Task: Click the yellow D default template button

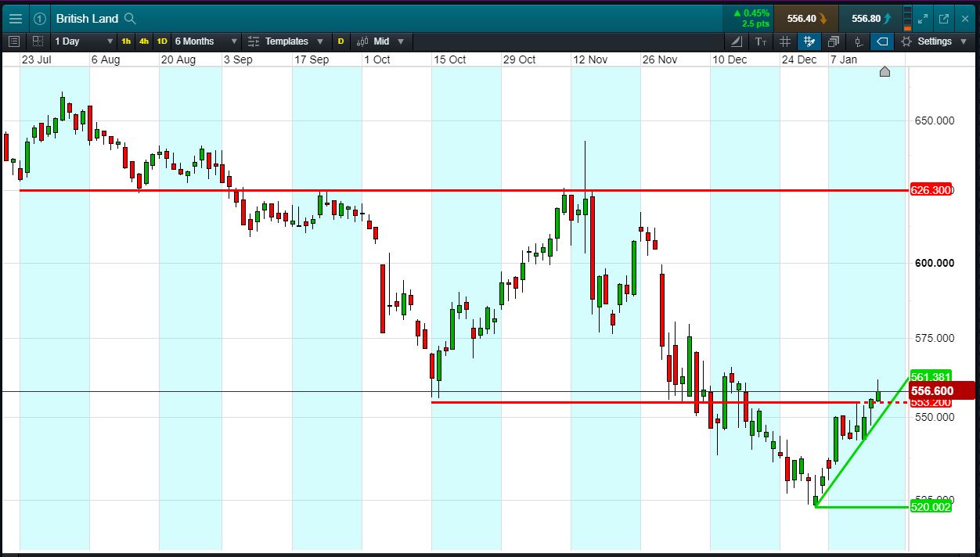Action: tap(340, 41)
